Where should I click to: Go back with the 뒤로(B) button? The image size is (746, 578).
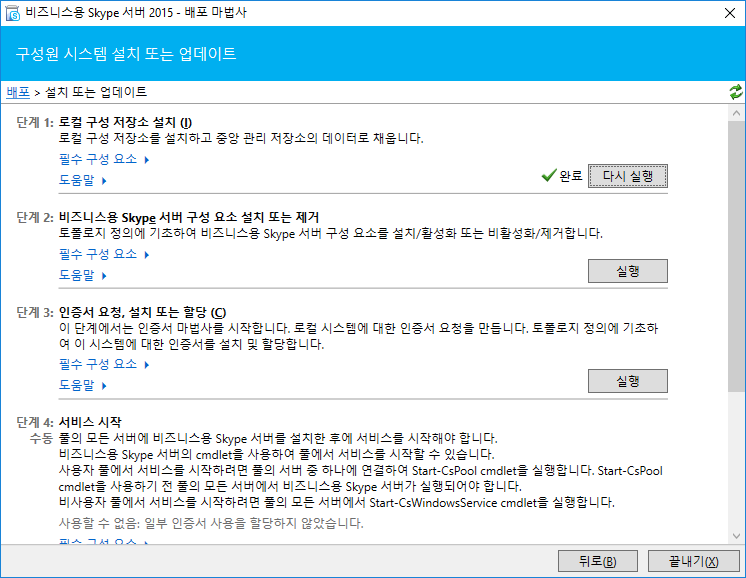tap(598, 561)
